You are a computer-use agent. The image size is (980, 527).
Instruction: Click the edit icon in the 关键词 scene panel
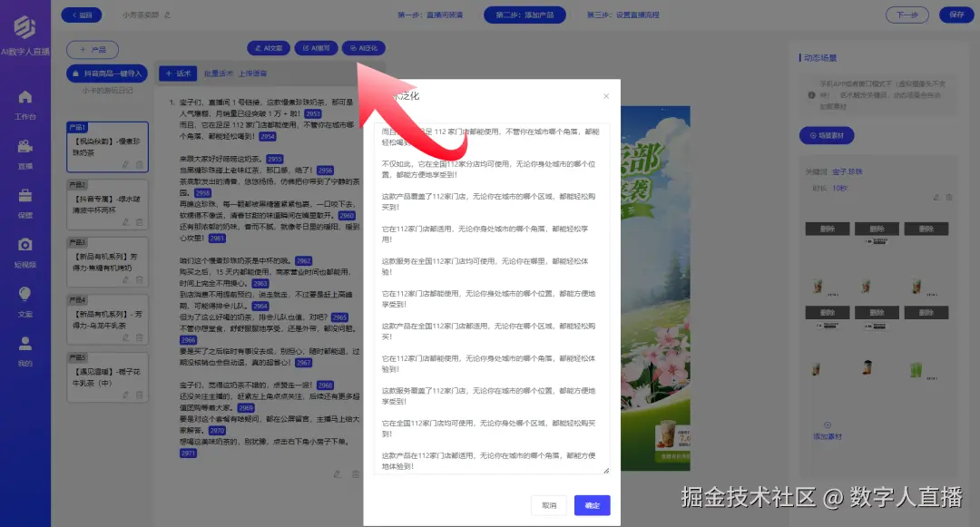tap(936, 198)
